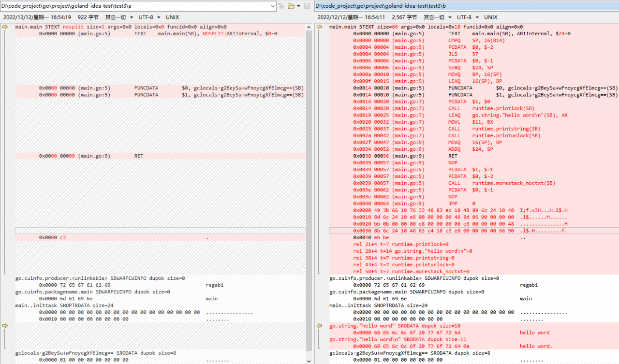Viewport: 619px width, 364px height.
Task: Select right hex line 0x0040 eb be
Action: tap(473, 237)
